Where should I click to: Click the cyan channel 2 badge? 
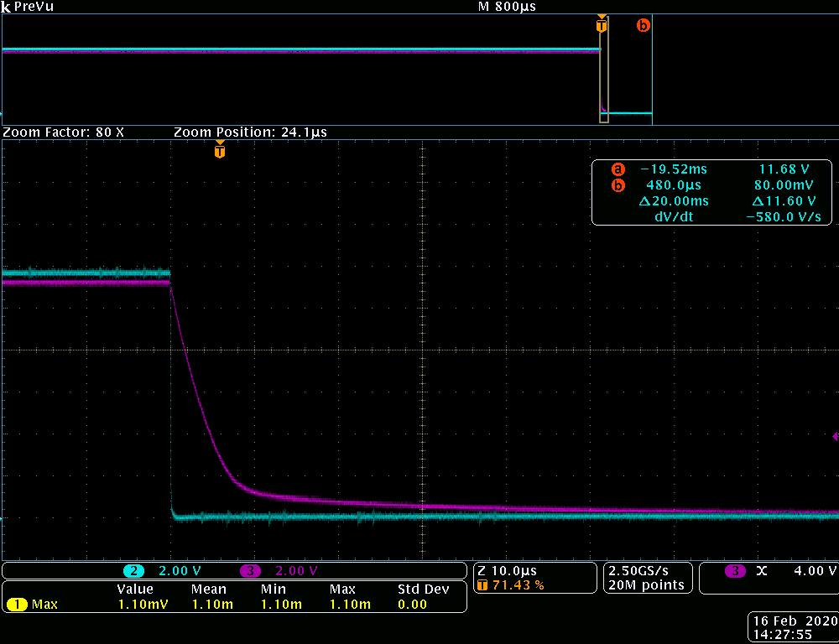[134, 571]
